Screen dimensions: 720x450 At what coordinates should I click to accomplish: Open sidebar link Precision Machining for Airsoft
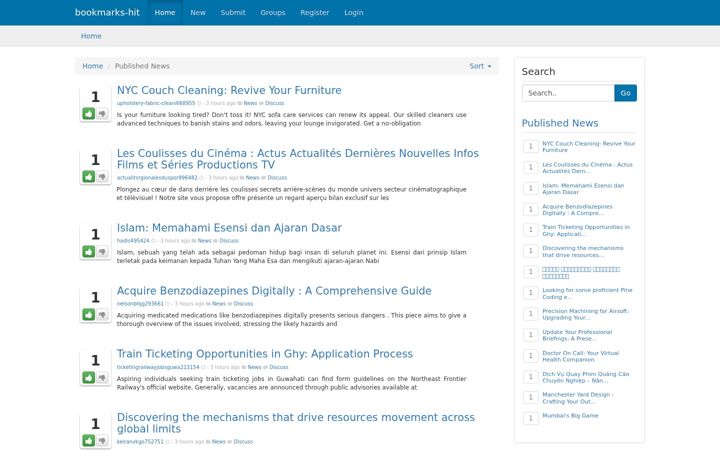(x=585, y=314)
